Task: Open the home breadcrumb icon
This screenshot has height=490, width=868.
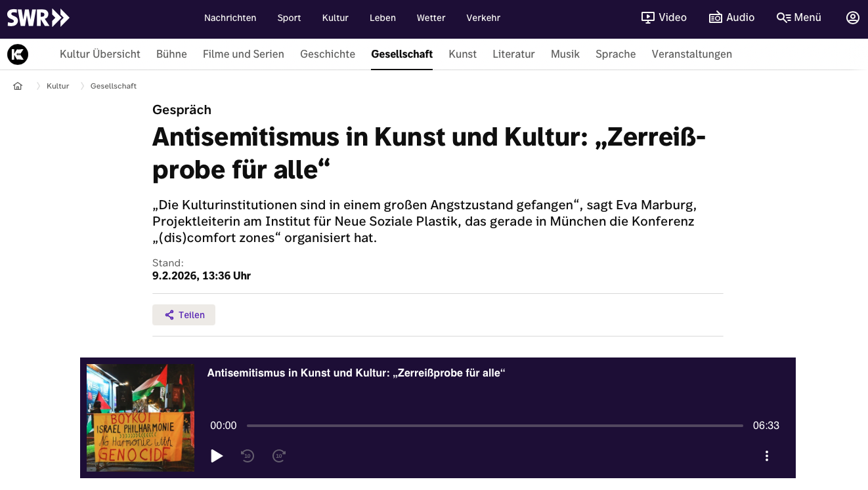Action: (x=18, y=85)
